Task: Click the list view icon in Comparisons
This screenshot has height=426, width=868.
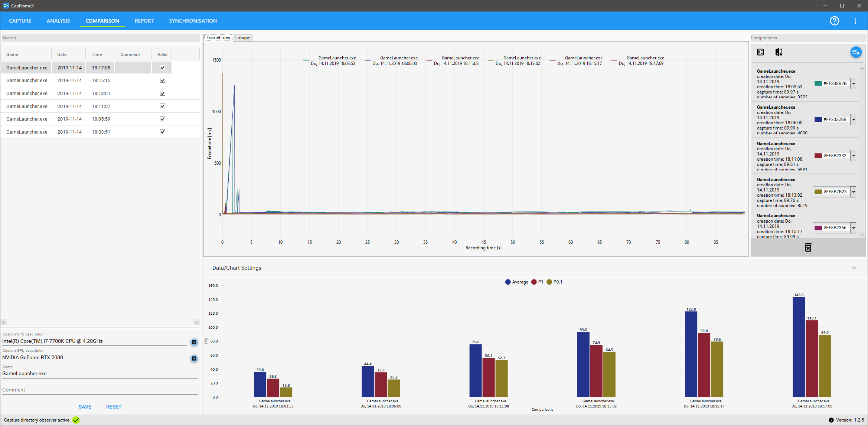Action: click(760, 52)
